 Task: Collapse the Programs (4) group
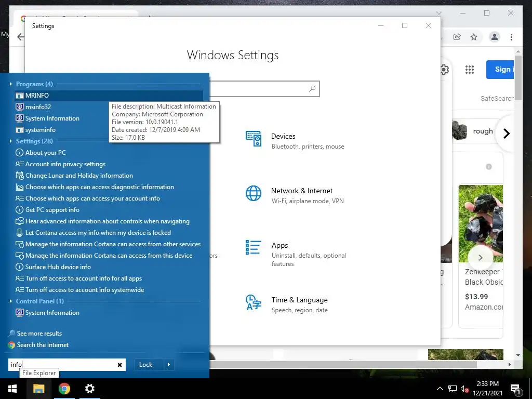(11, 84)
